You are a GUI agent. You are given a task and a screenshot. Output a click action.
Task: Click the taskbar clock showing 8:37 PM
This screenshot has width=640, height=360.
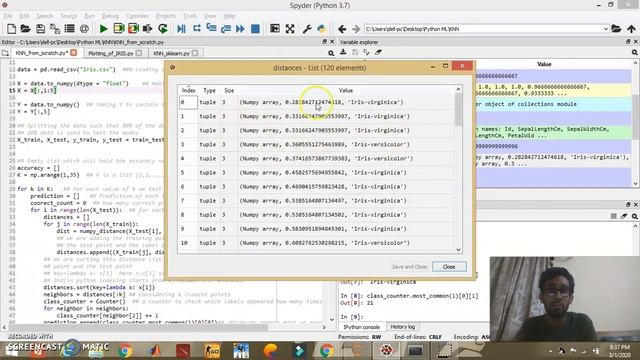click(620, 351)
